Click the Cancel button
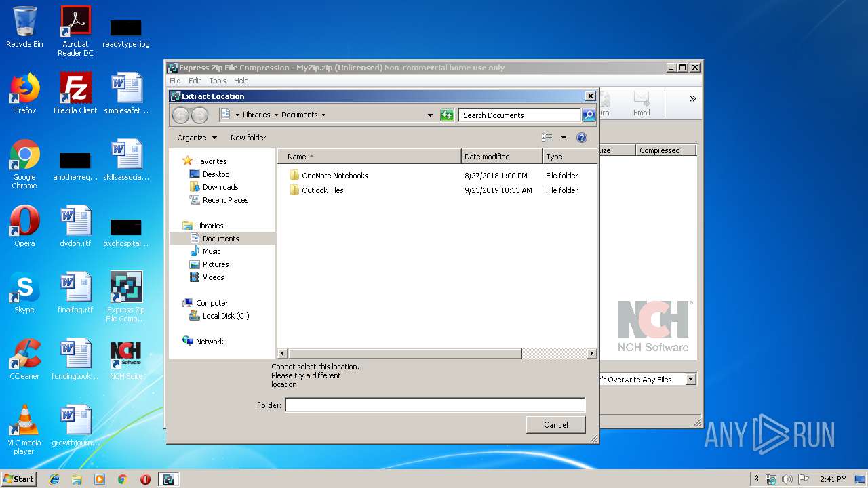Viewport: 868px width, 488px height. coord(555,425)
